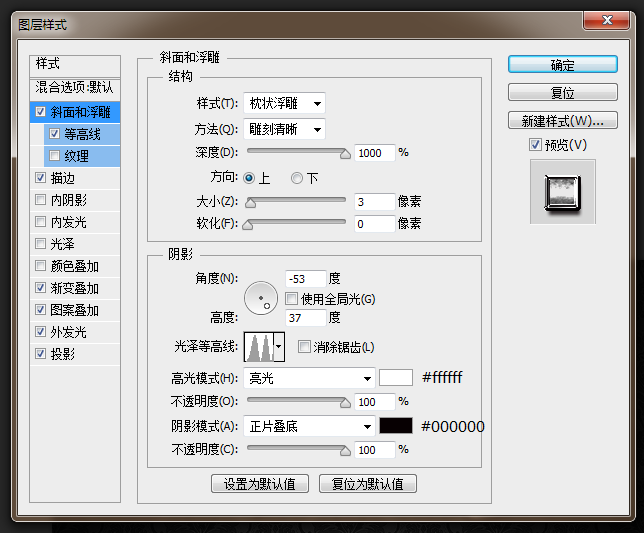644x533 pixels.
Task: Click the angle dial control
Action: 261,298
